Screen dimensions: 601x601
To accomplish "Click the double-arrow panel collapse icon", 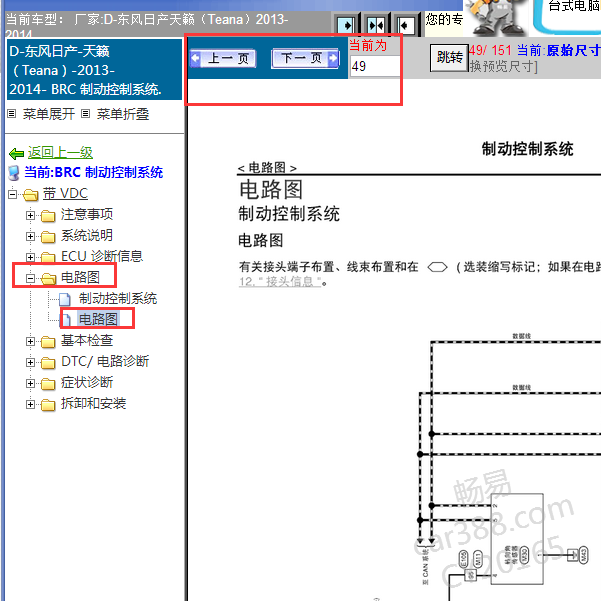I will [x=376, y=26].
